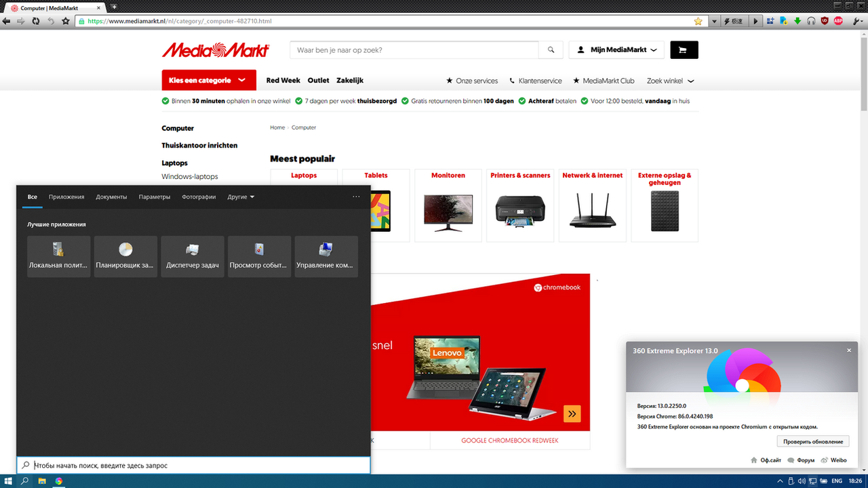The image size is (868, 488).
Task: Click the green download arrow icon
Action: (797, 21)
